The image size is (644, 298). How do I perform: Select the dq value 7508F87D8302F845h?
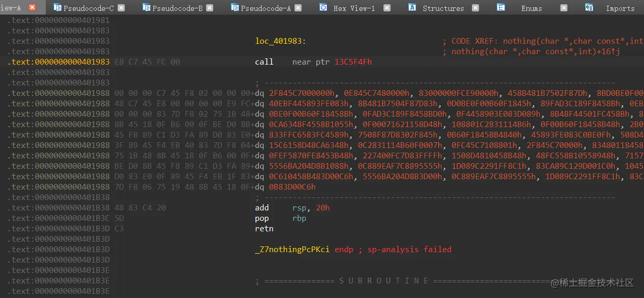pos(396,135)
